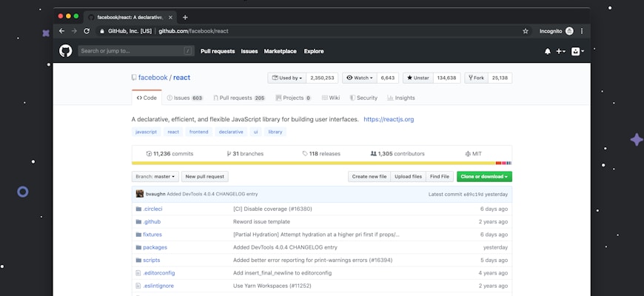Click the GitHub Octocat logo
The width and height of the screenshot is (644, 296).
(65, 51)
